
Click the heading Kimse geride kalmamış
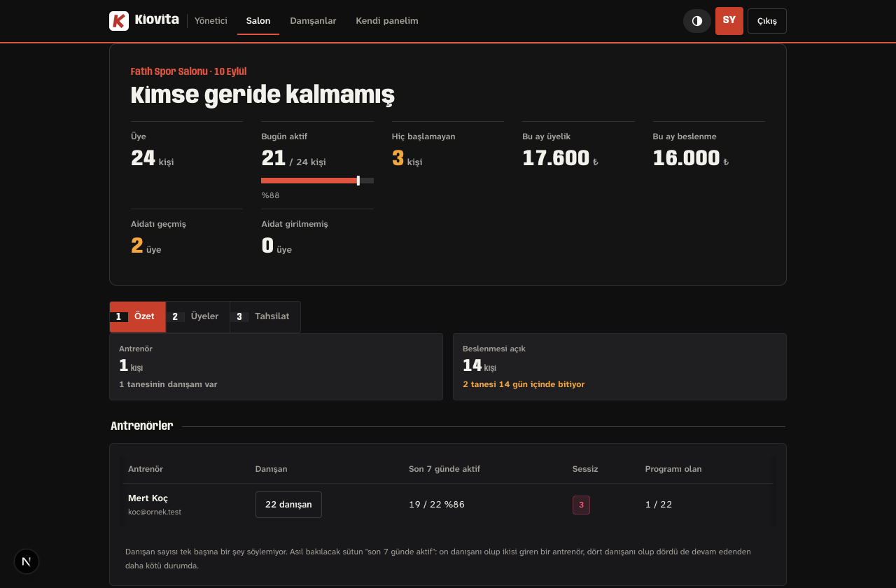[262, 94]
